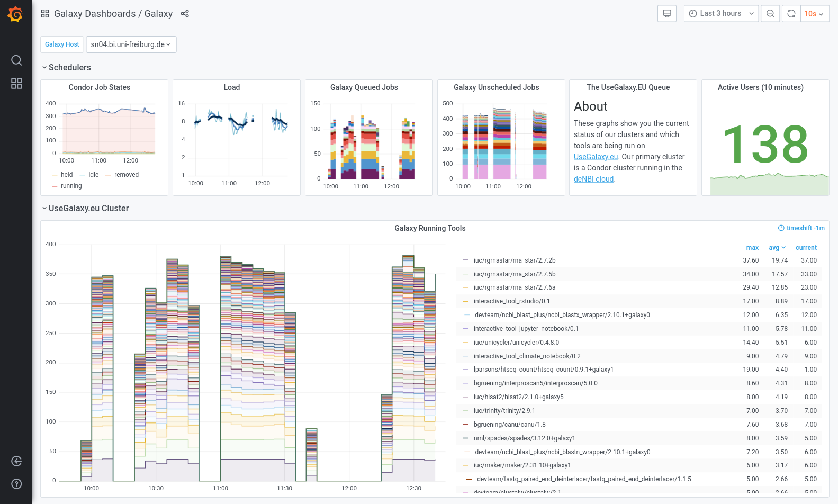Click fastq_paired_end_deinterlacer legend entry

[584, 479]
